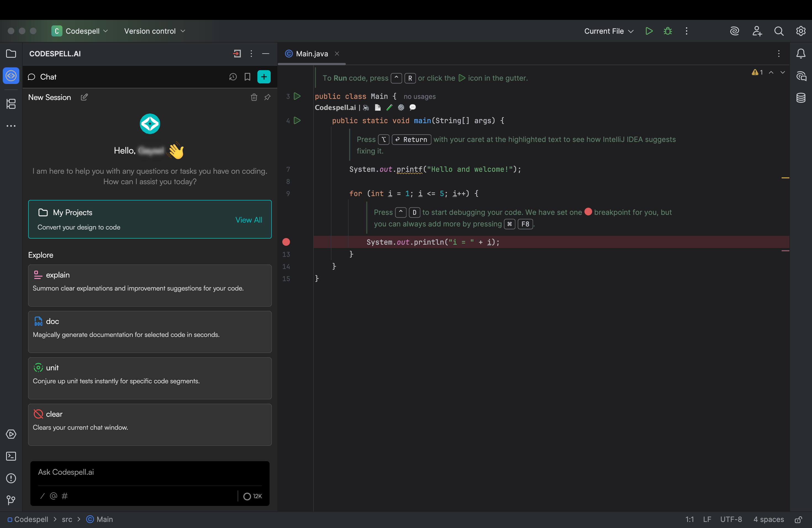Focus the Ask Codespell.ai input field

pyautogui.click(x=150, y=472)
